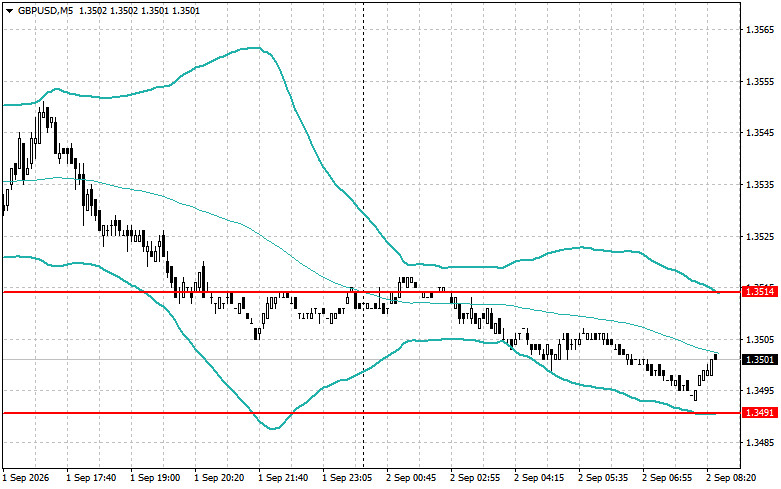Click the current price label 1.3501
The width and height of the screenshot is (781, 489).
click(760, 360)
